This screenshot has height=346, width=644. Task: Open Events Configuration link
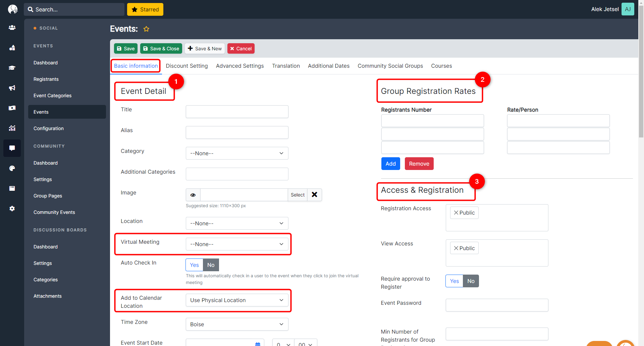(x=49, y=128)
